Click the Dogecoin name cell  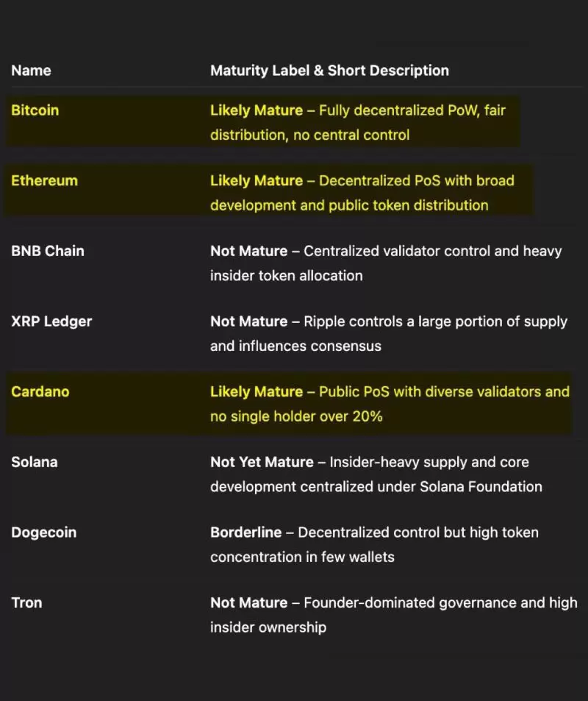(44, 532)
